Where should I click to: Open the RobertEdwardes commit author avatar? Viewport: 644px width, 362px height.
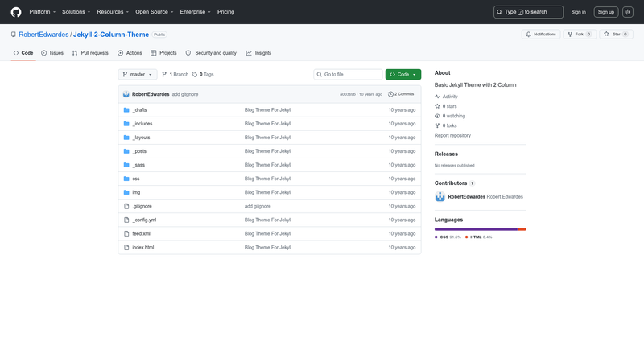pyautogui.click(x=126, y=94)
